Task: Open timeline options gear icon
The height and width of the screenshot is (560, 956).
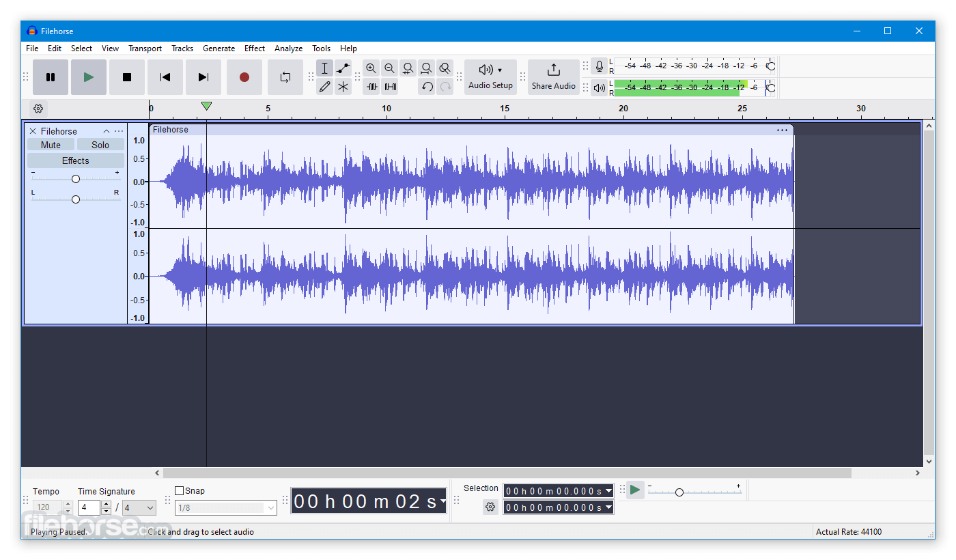Action: tap(38, 109)
